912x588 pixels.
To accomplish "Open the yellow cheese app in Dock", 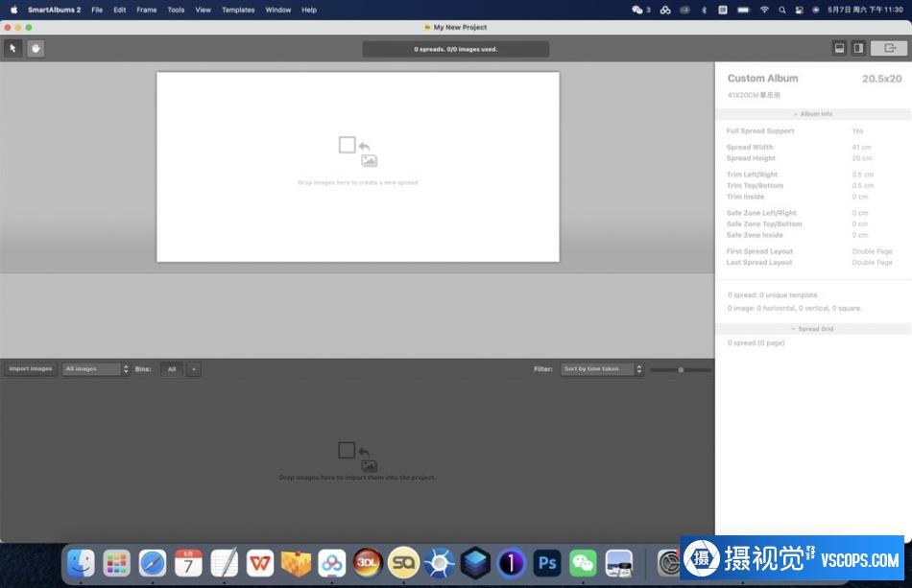I will [296, 562].
